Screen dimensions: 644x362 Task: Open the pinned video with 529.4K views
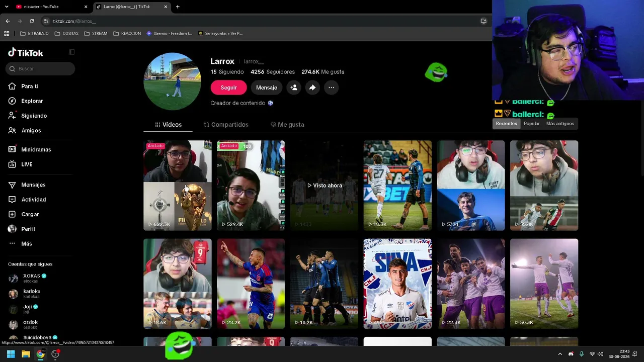tap(251, 186)
